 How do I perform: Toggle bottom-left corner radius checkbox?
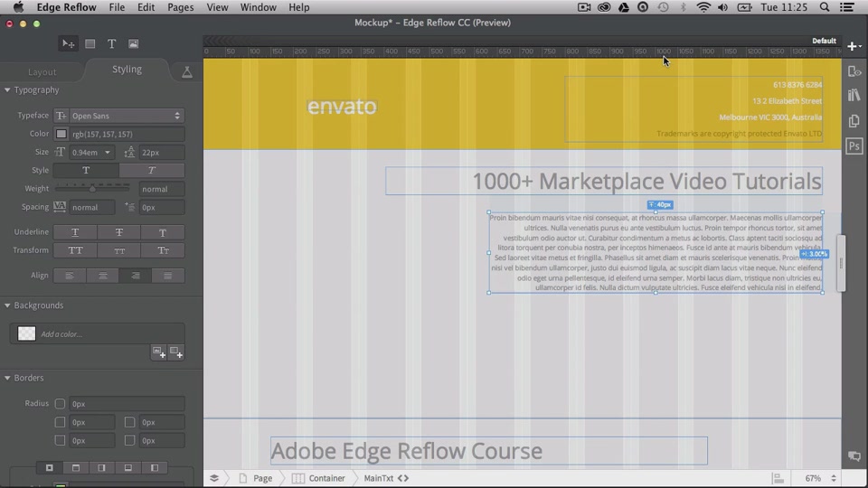coord(60,440)
